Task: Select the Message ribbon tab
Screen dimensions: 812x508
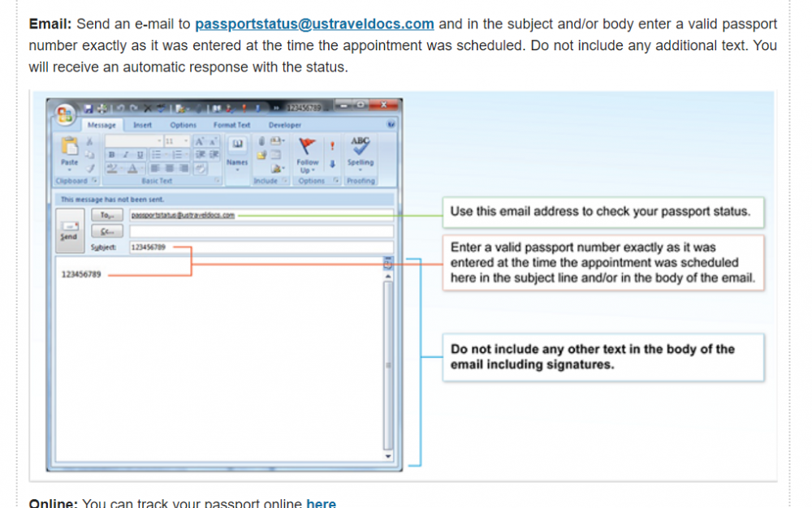Action: click(101, 125)
